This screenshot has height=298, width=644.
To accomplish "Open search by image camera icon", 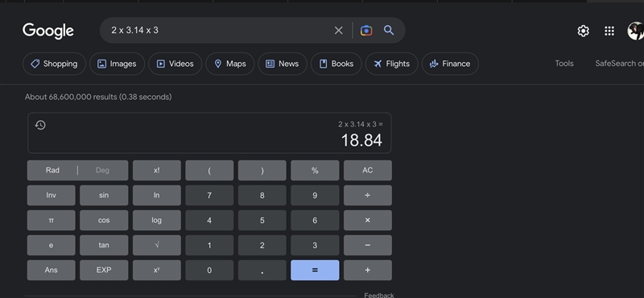I will click(x=366, y=31).
